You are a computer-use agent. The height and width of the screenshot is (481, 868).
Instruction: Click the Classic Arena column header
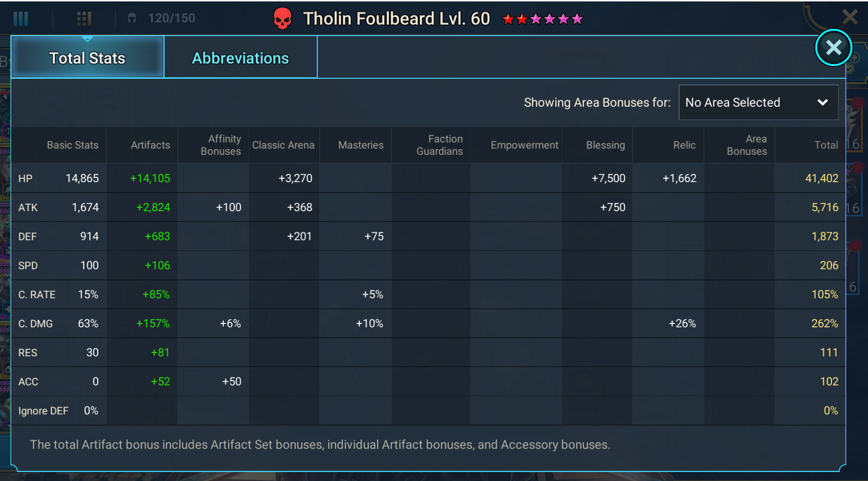tap(283, 145)
